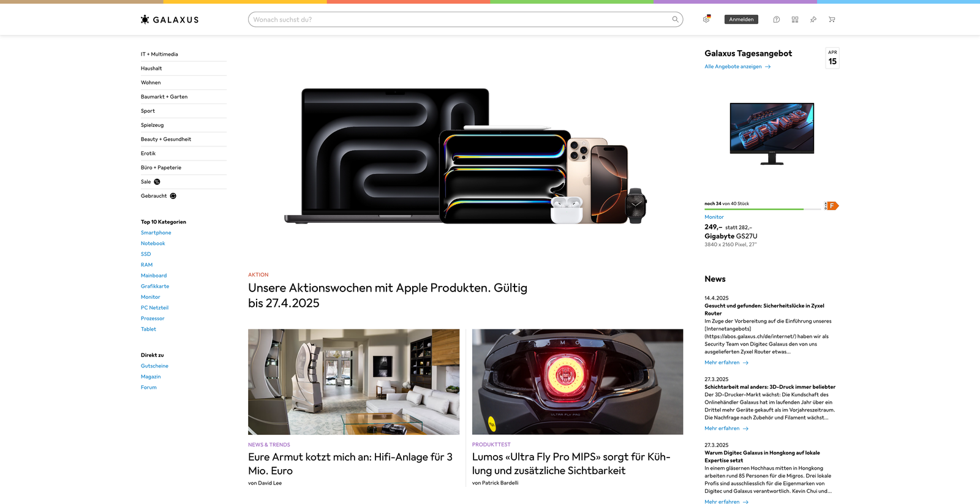Screen dimensions: 980x504
Task: Open the help question mark icon
Action: [776, 20]
